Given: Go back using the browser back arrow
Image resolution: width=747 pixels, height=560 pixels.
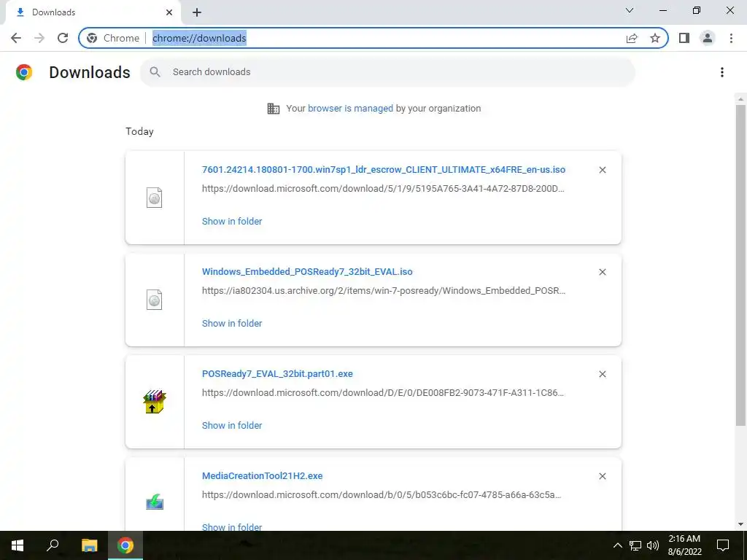Looking at the screenshot, I should pos(16,38).
